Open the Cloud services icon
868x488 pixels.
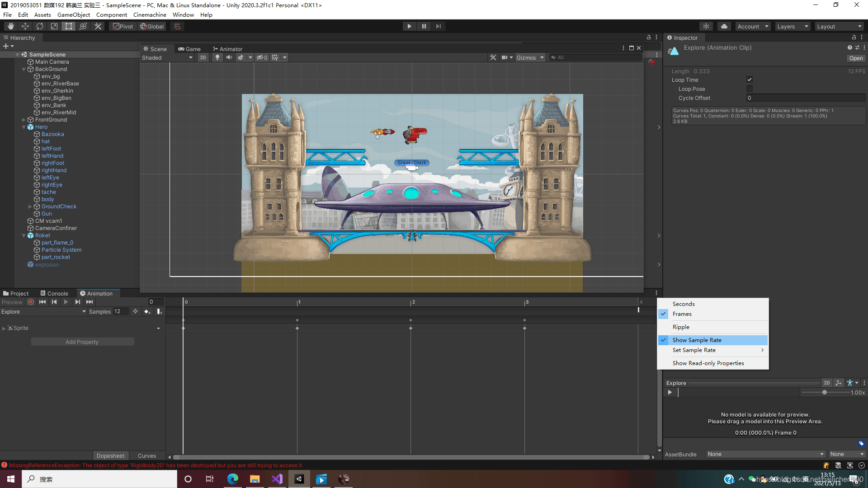coord(724,26)
